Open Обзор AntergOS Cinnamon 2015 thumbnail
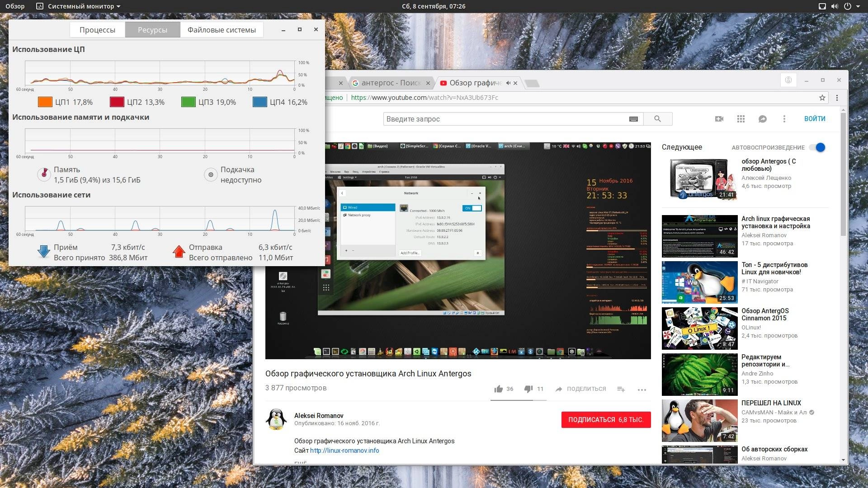 [700, 328]
